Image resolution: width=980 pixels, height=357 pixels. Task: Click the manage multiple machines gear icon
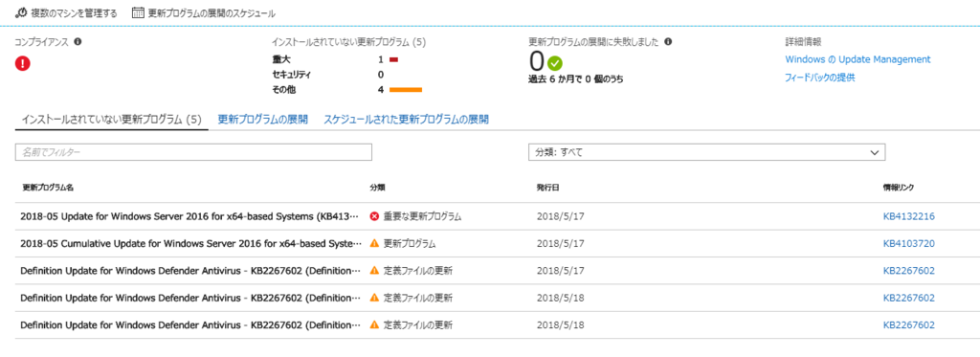tap(20, 12)
